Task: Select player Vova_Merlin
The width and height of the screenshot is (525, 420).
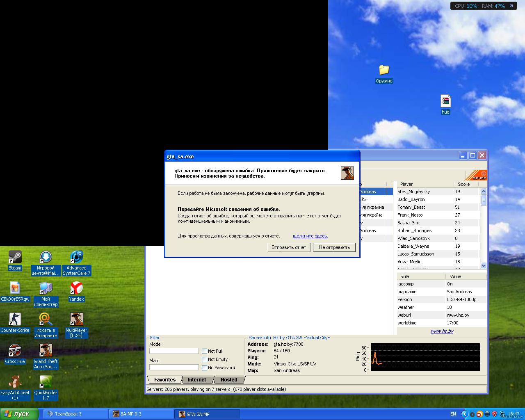Action: 438,262
